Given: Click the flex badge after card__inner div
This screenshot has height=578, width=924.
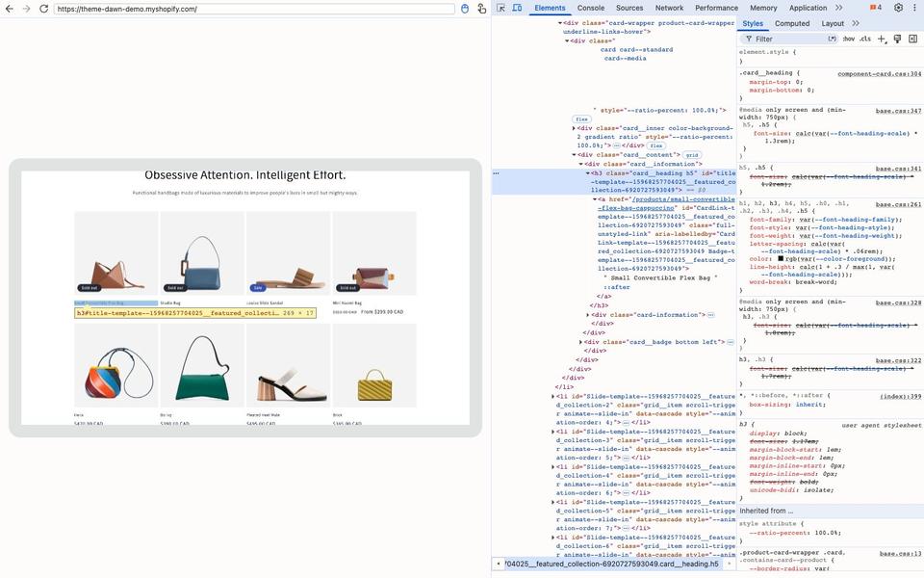Looking at the screenshot, I should [x=655, y=145].
